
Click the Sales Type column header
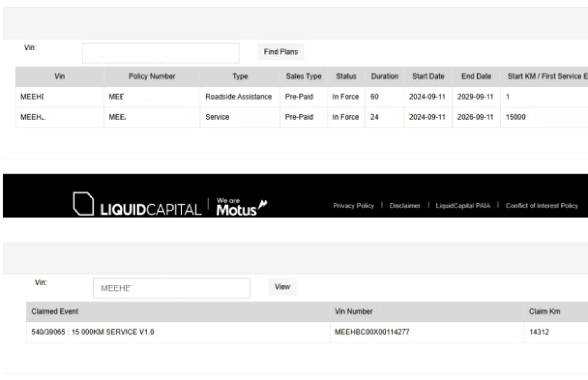[303, 76]
